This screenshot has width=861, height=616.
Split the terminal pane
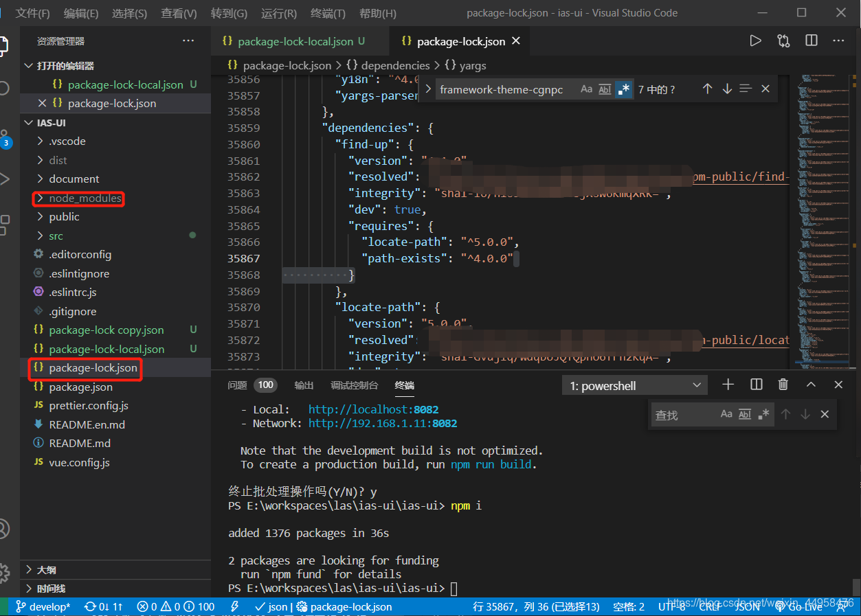pyautogui.click(x=757, y=385)
